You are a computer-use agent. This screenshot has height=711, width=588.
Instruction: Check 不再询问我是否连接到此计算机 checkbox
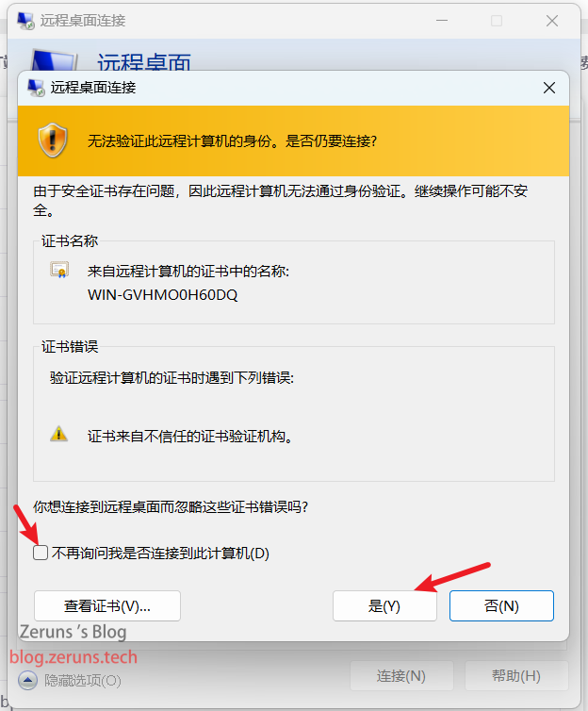41,553
